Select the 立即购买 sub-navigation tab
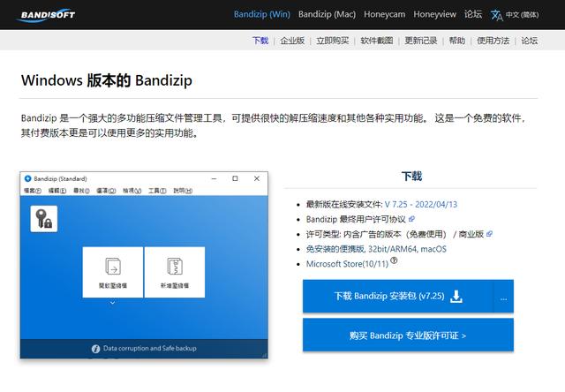565x392 pixels. [x=333, y=41]
